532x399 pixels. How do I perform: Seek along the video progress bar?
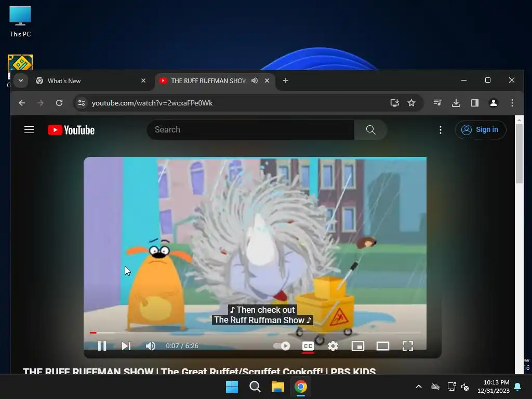click(x=255, y=332)
